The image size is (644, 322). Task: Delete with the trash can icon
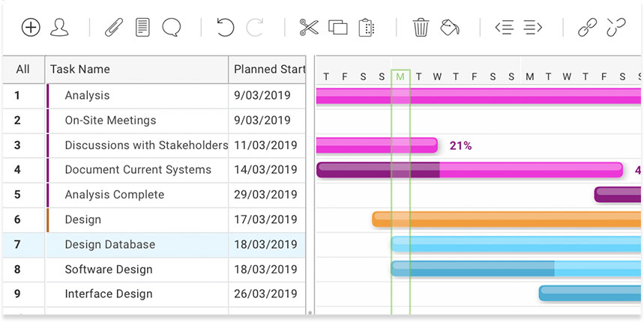(x=421, y=28)
